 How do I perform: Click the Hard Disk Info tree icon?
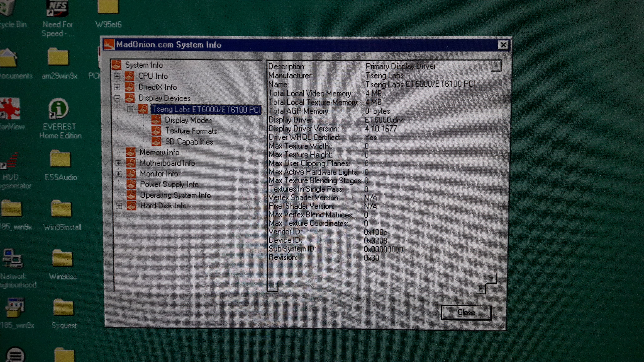(132, 206)
